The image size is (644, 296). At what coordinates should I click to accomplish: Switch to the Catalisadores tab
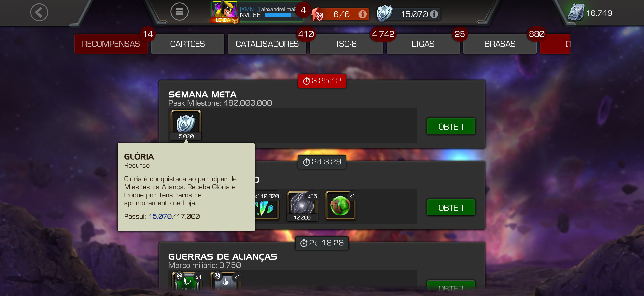[267, 44]
